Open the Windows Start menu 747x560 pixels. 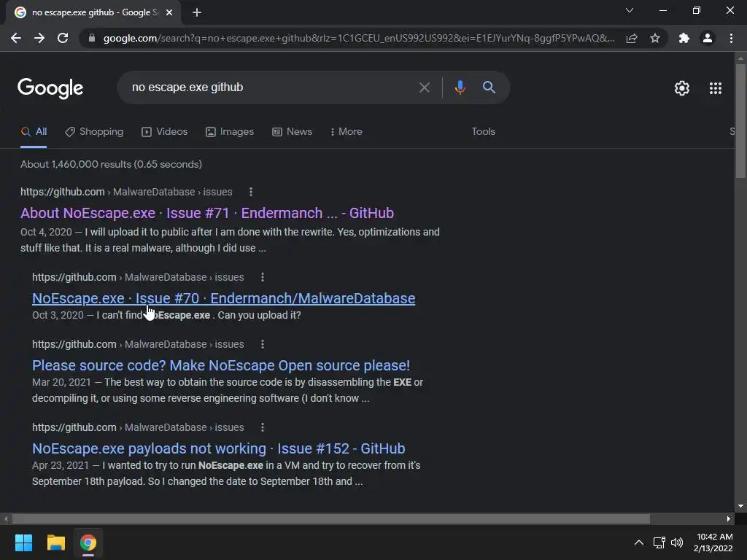point(23,542)
